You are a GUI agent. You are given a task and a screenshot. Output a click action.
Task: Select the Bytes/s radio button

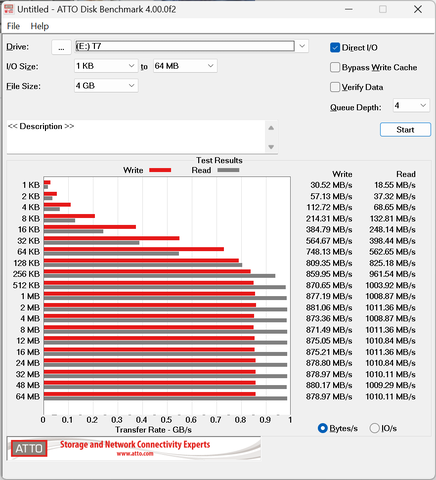(322, 428)
